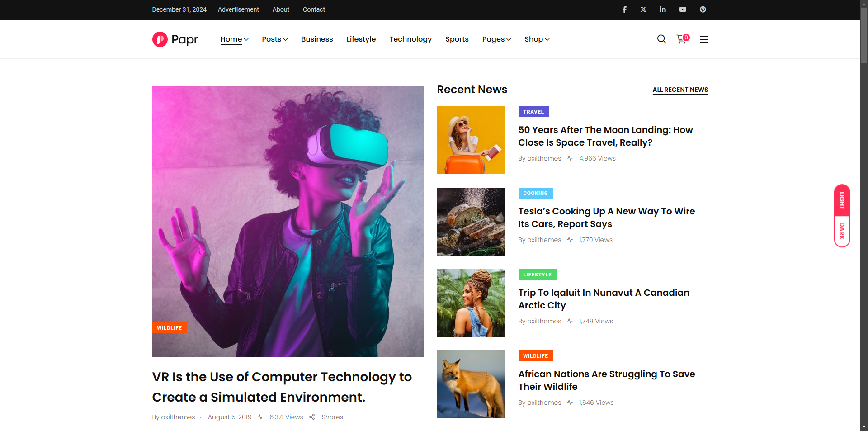Viewport: 868px width, 431px height.
Task: Click the Papr logo
Action: point(175,39)
